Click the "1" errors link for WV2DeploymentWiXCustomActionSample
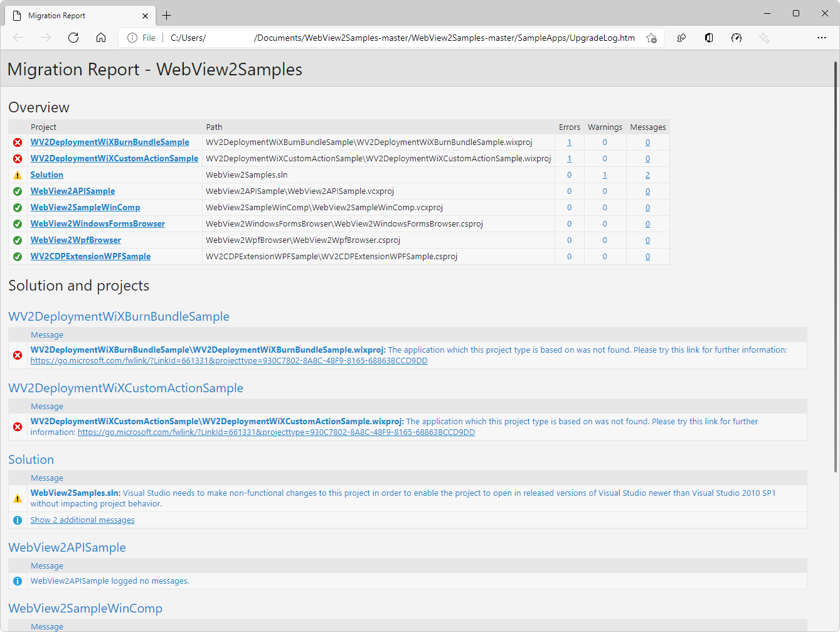Screen dimensions: 840x632 (x=569, y=158)
